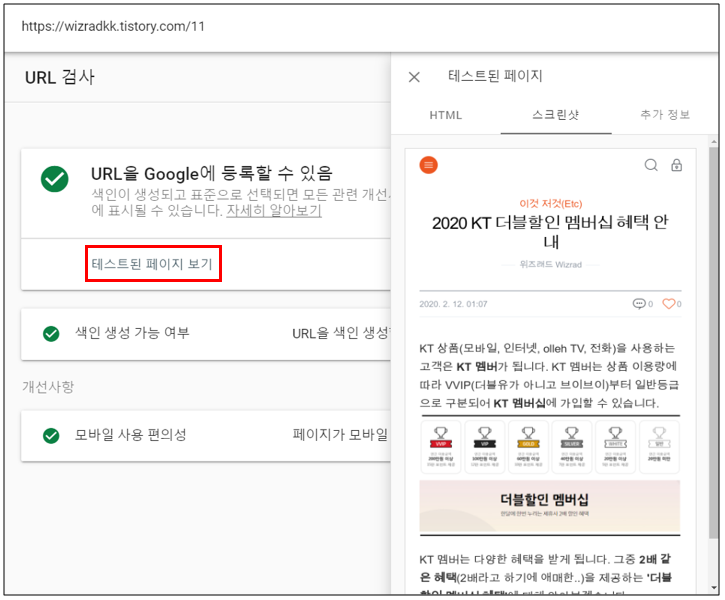Click the post title 2020 KT 더블할인 멤버십 혜택 안내

coord(551,232)
